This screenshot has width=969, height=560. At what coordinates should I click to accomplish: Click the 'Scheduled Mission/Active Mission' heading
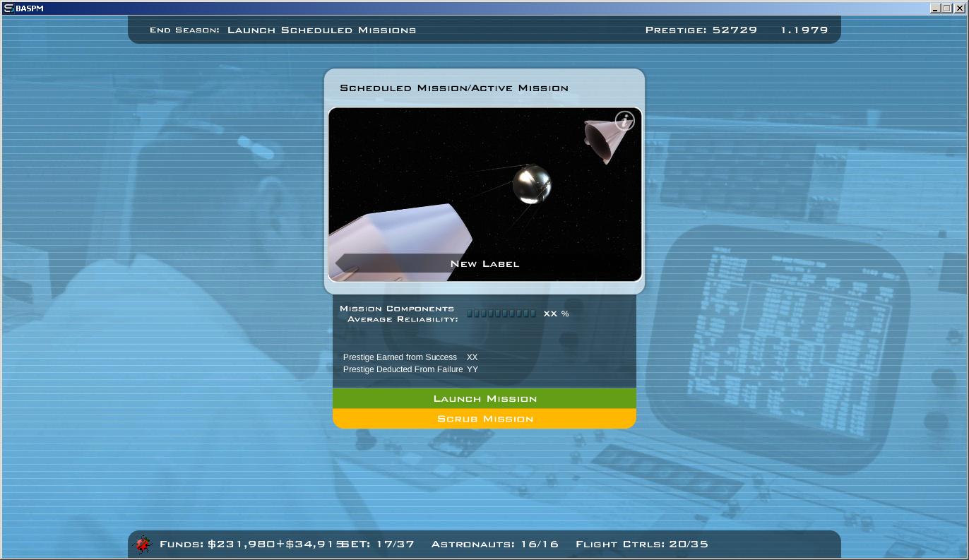pyautogui.click(x=454, y=88)
